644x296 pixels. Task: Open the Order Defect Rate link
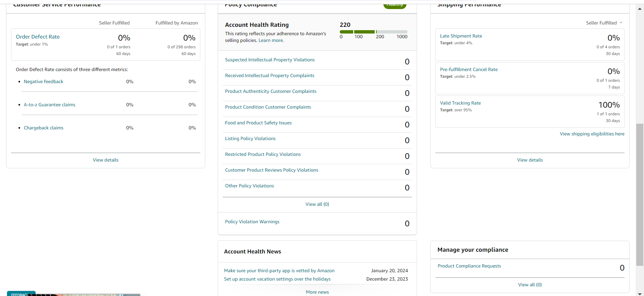coord(38,37)
